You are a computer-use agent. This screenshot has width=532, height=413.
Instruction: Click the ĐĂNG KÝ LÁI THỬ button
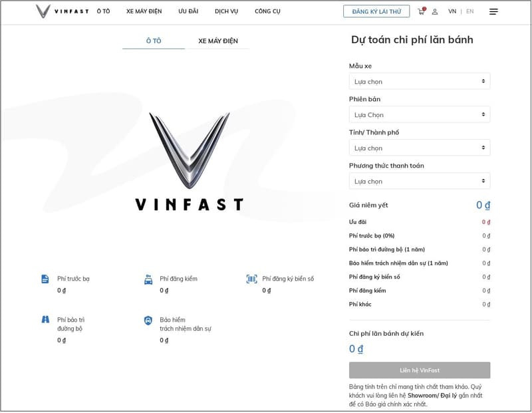point(376,11)
